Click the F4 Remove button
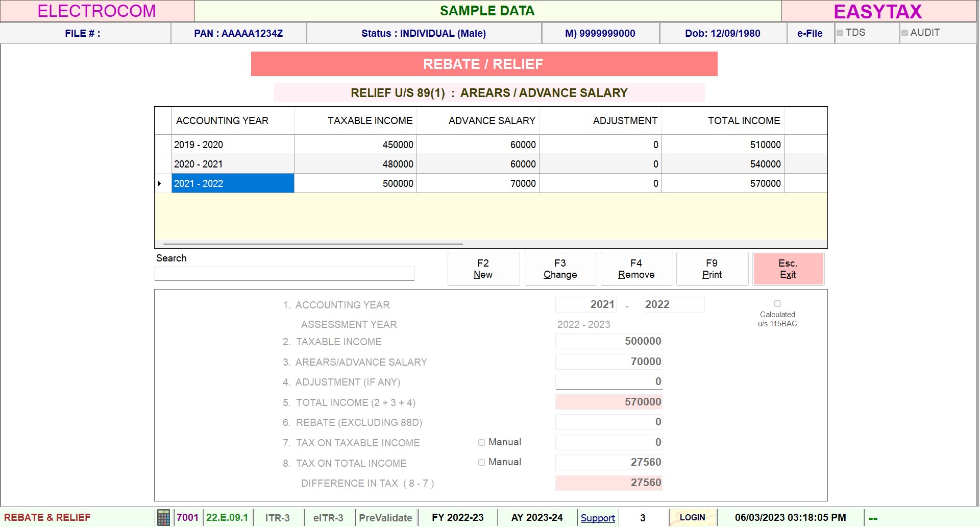 636,269
